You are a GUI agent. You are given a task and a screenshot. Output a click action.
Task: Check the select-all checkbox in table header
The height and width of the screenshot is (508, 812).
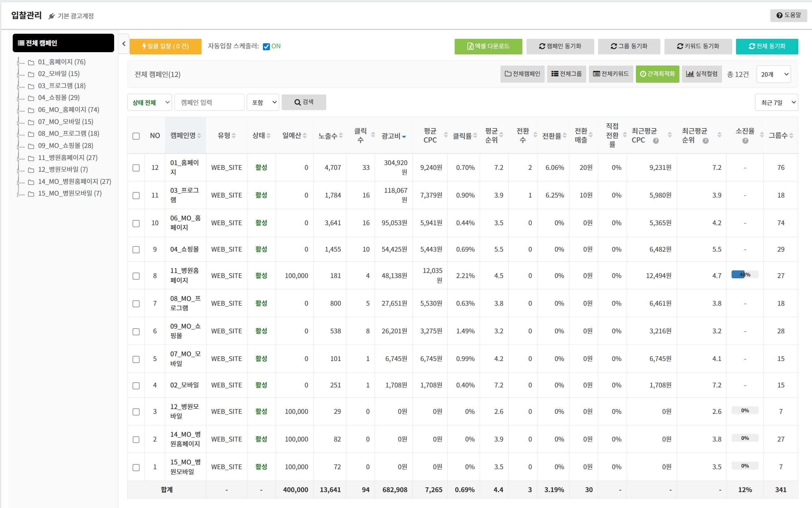[x=136, y=136]
